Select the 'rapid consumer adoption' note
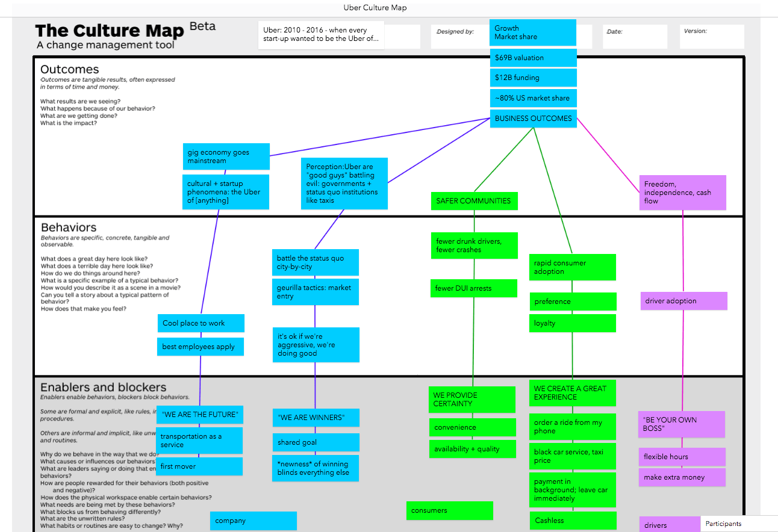The width and height of the screenshot is (778, 532). click(x=573, y=267)
